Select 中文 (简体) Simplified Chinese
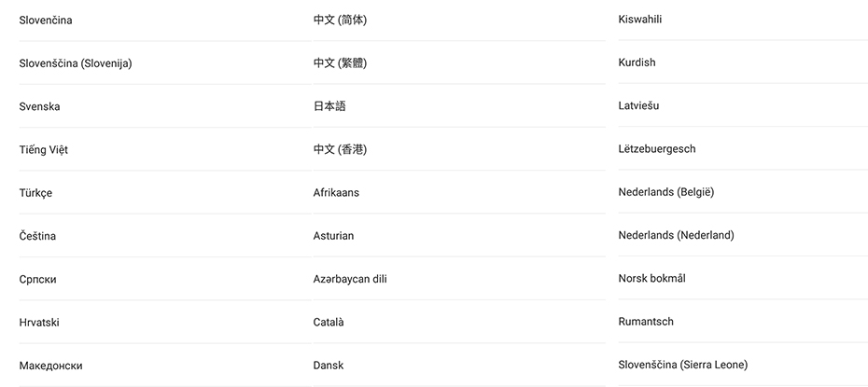Viewport: 868px width, 387px height. click(x=340, y=20)
